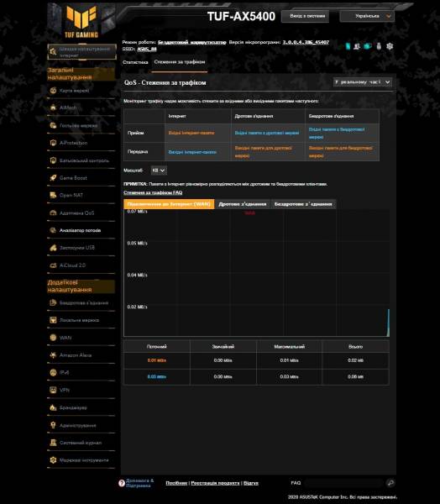Click the Вихід з системи logout button
Screen dimensions: 440x504
click(305, 16)
